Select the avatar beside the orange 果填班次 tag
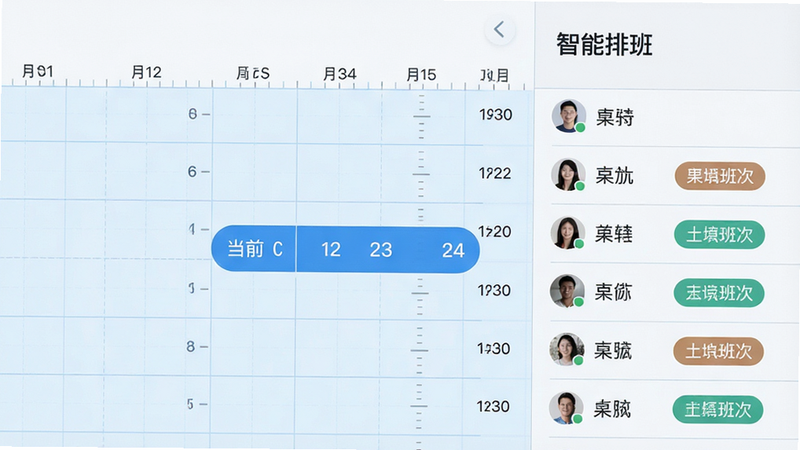 click(x=568, y=174)
